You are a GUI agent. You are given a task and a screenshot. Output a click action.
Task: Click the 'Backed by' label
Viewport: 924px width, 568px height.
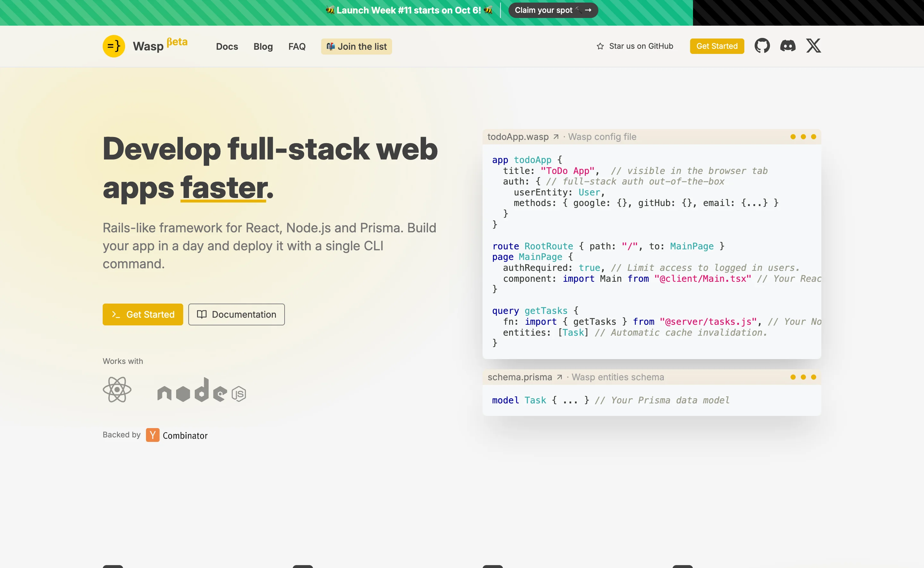point(122,435)
